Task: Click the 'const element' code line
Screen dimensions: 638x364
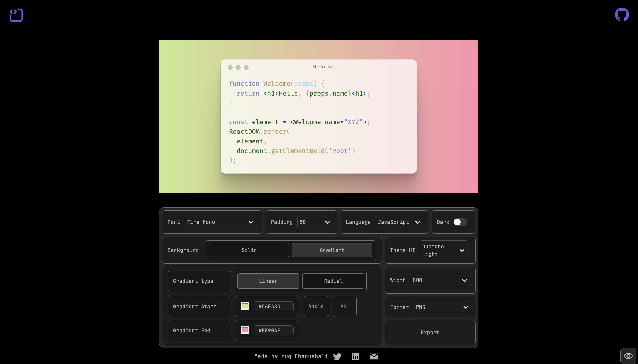Action: pos(299,122)
